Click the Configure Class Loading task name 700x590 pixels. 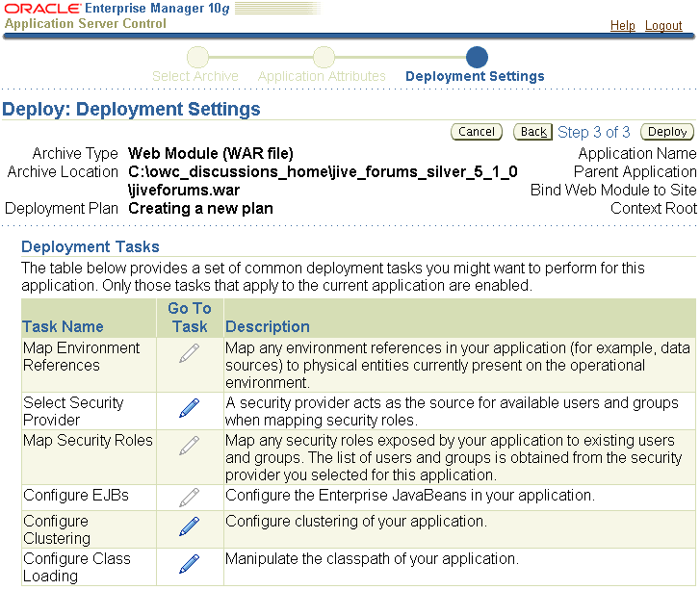[x=77, y=567]
